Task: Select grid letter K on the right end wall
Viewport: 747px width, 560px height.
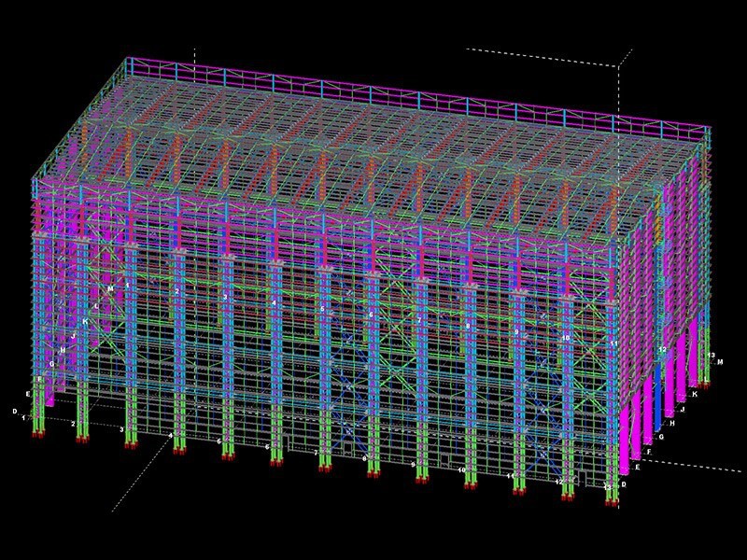Action: (x=695, y=394)
